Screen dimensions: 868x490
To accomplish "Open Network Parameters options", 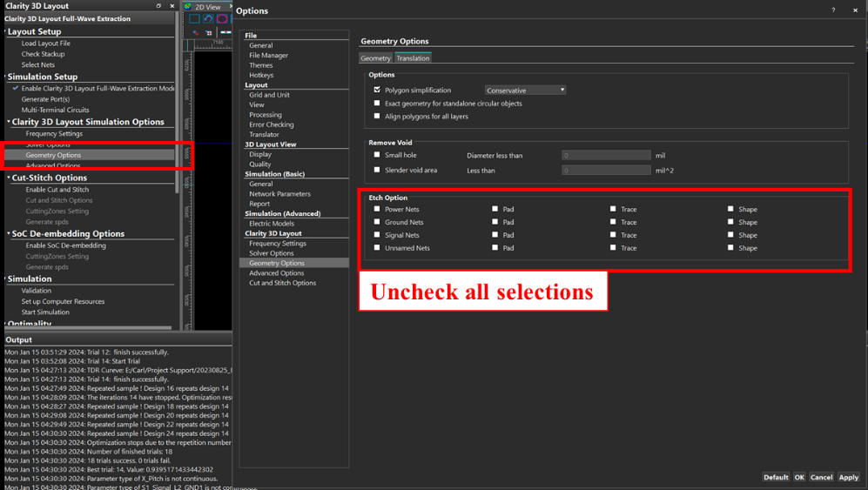I will pyautogui.click(x=279, y=194).
